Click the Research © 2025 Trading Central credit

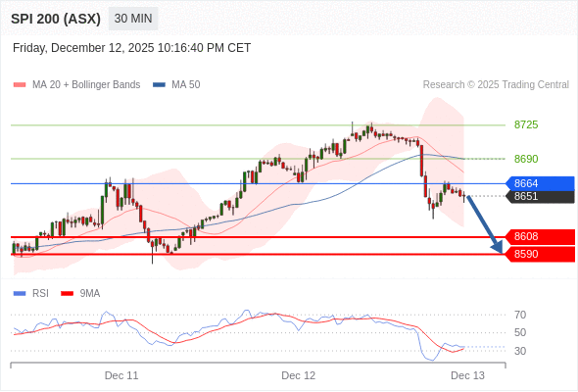click(x=496, y=85)
